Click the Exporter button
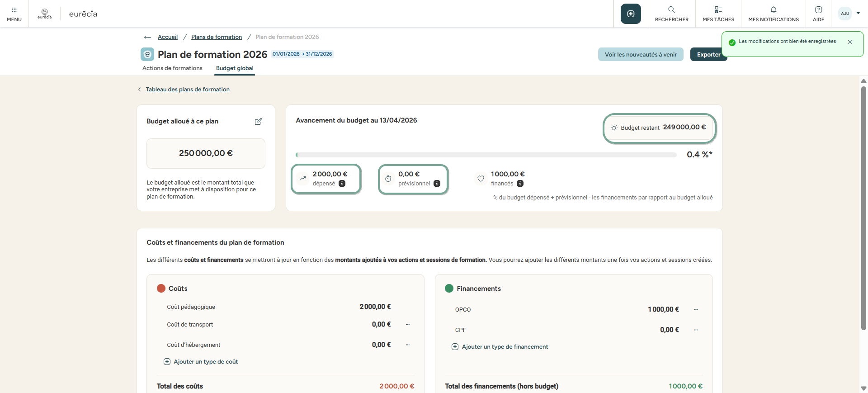 coord(708,55)
